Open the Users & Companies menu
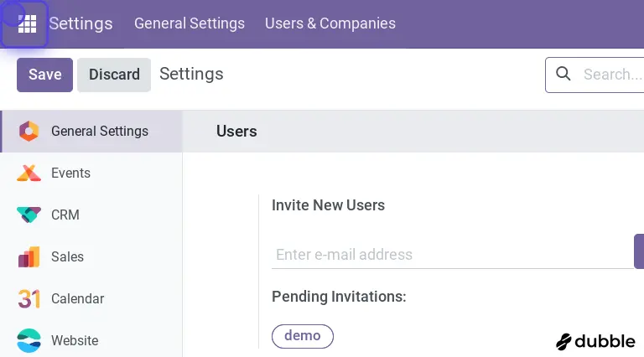Screen dimensions: 644x357 [330, 23]
